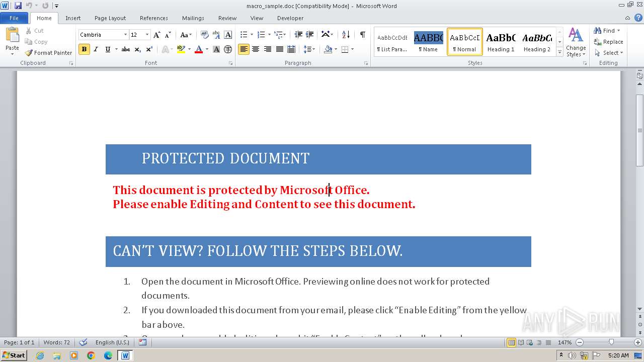Toggle Show/Hide paragraph marks
The width and height of the screenshot is (644, 362).
tap(362, 35)
